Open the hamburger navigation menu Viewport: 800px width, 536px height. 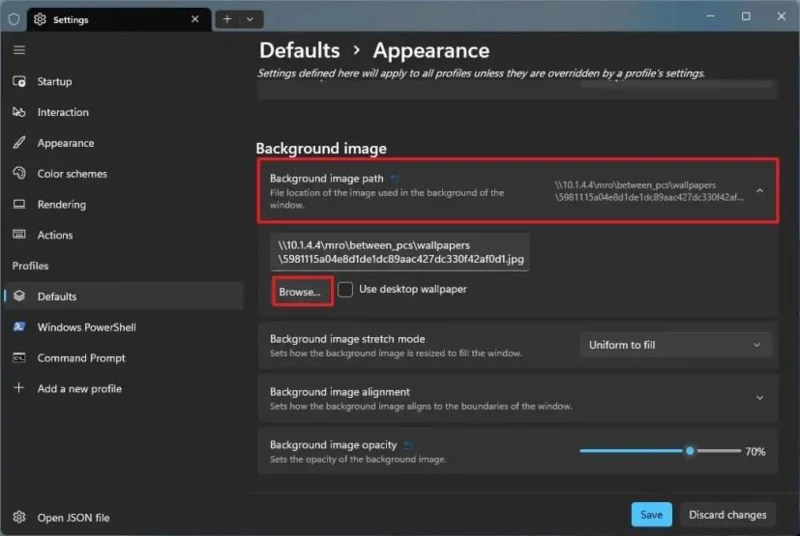(x=19, y=49)
